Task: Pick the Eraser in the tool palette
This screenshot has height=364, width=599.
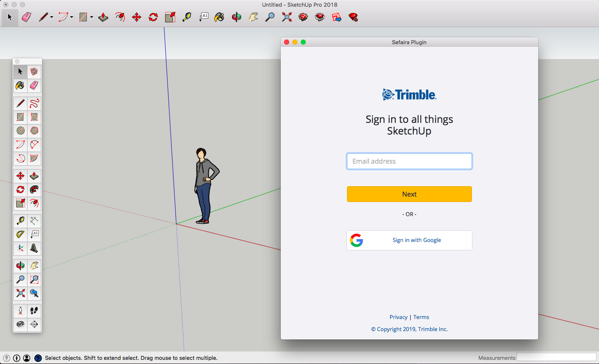Action: click(34, 85)
